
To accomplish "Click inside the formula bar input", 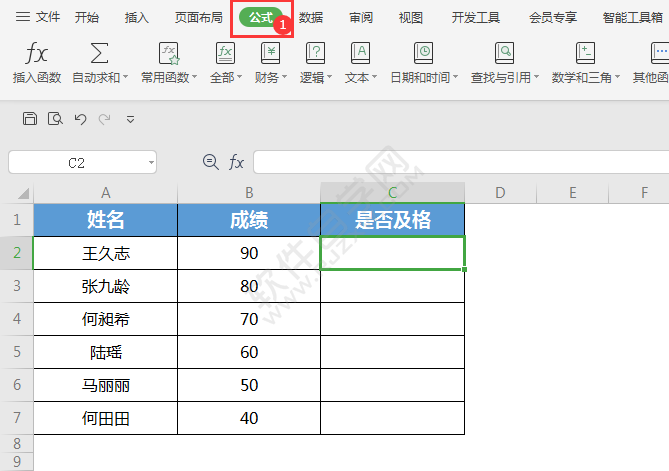I will [x=461, y=162].
